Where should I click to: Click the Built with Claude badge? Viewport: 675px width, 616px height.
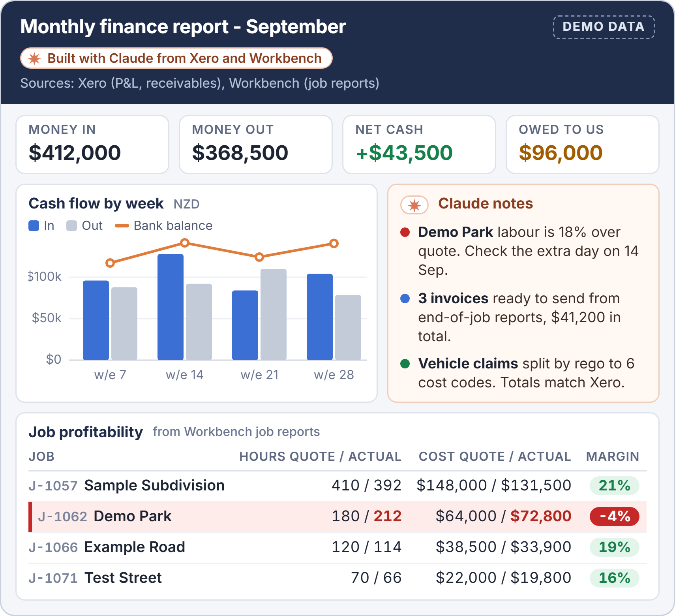coord(176,58)
